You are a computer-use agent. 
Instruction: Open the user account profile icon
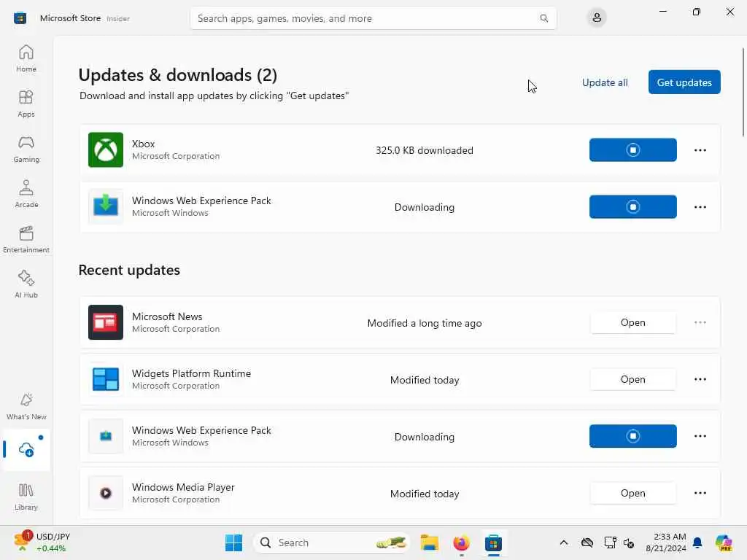tap(597, 18)
